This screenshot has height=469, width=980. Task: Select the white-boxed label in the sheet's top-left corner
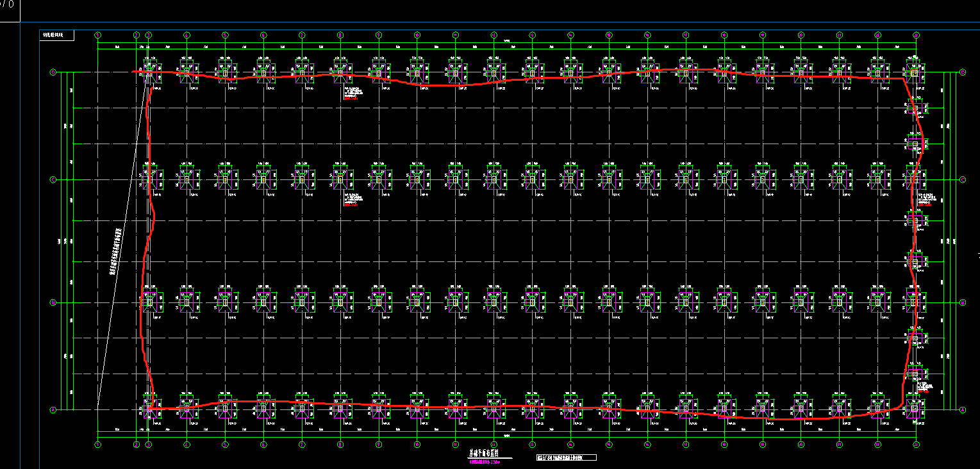coord(58,36)
